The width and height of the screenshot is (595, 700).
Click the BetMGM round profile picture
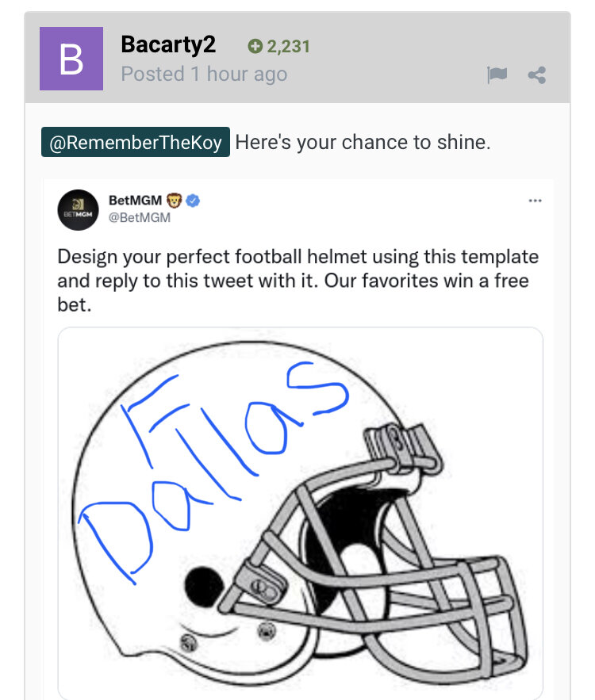(78, 210)
